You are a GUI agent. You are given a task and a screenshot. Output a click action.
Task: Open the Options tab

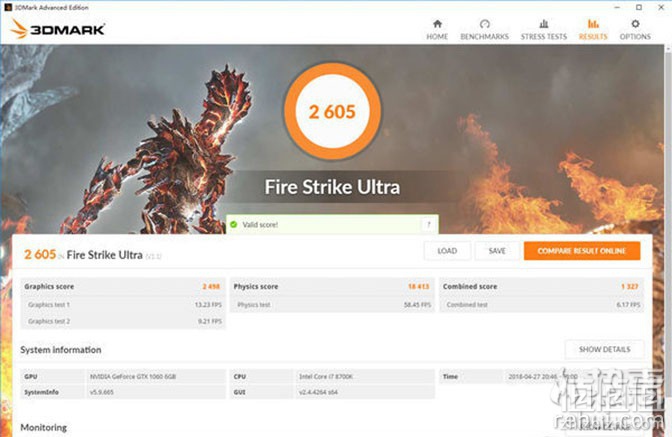coord(635,30)
